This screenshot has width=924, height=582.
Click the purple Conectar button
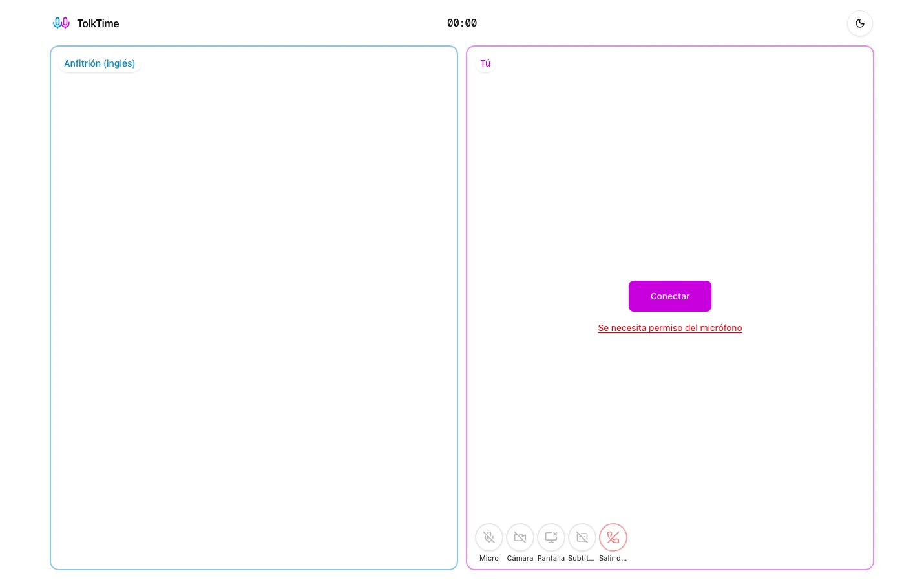tap(670, 296)
